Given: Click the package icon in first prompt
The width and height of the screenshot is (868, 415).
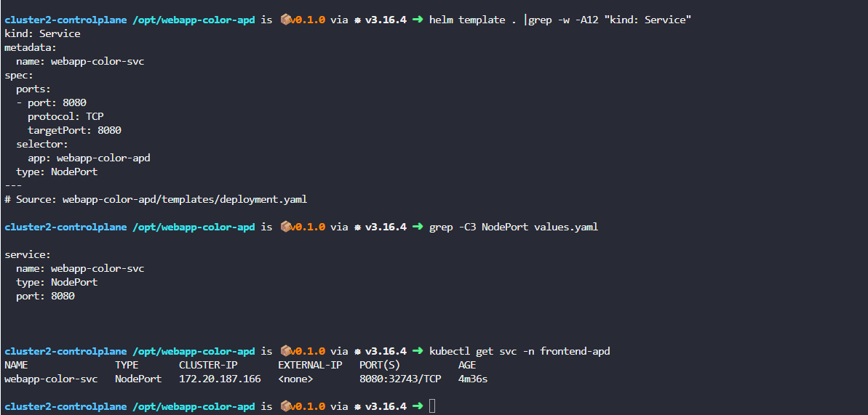Looking at the screenshot, I should pos(285,20).
